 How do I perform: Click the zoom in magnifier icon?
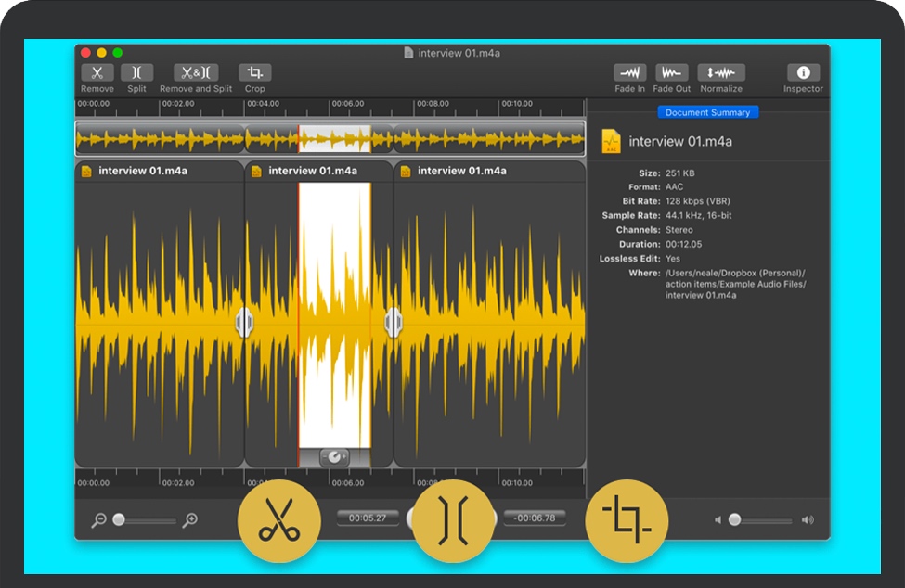coord(189,520)
